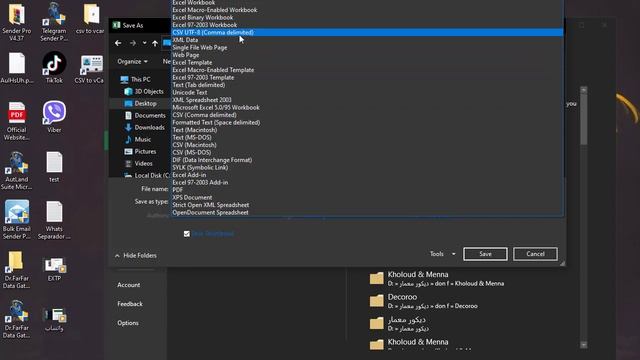Choose Excel 97-2003 Workbook file type
Screen dimensions: 640x360
(204, 25)
